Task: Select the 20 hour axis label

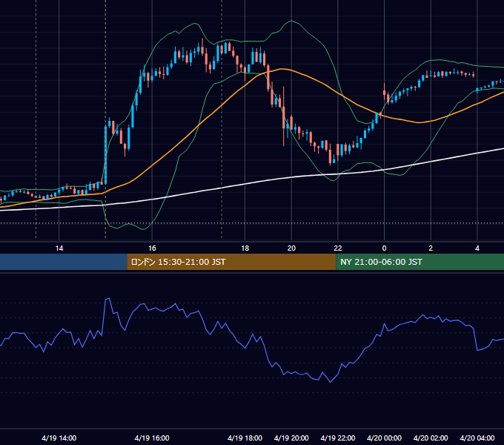Action: tap(291, 248)
